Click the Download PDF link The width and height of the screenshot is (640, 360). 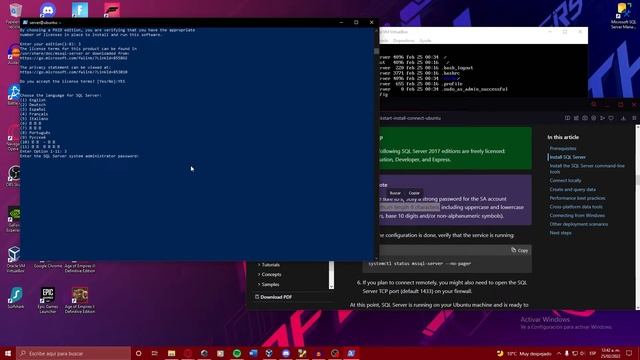(x=273, y=297)
